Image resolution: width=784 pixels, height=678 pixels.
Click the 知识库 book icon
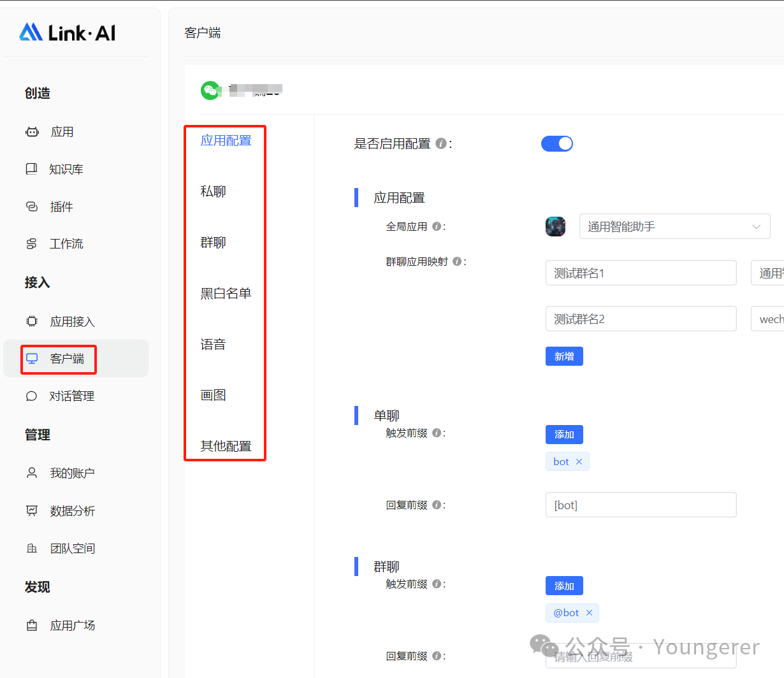(x=31, y=169)
